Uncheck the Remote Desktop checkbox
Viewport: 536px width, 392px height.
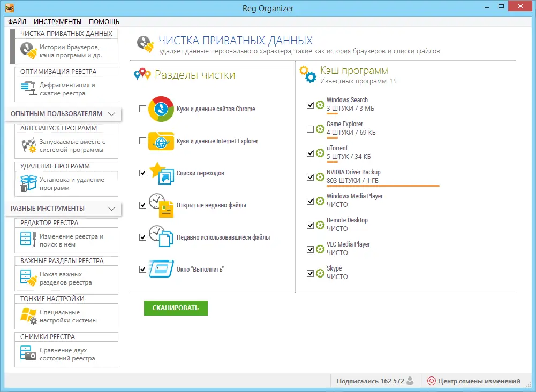click(x=311, y=225)
